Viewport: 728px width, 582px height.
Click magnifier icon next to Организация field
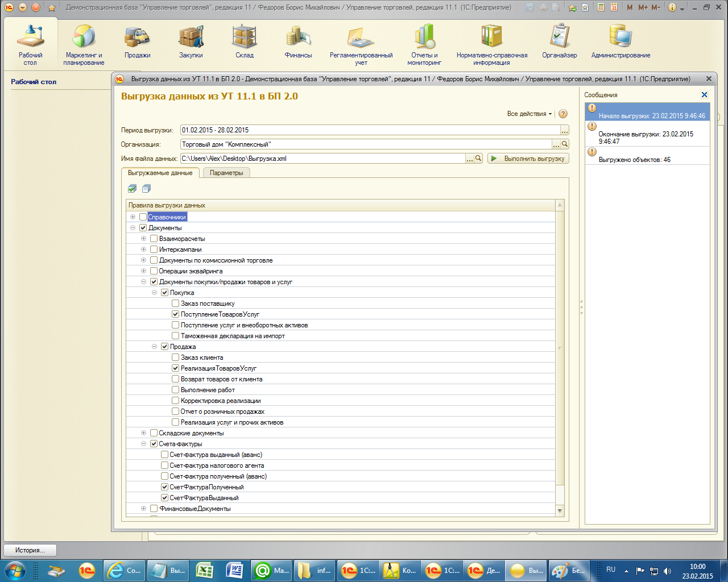(x=565, y=144)
